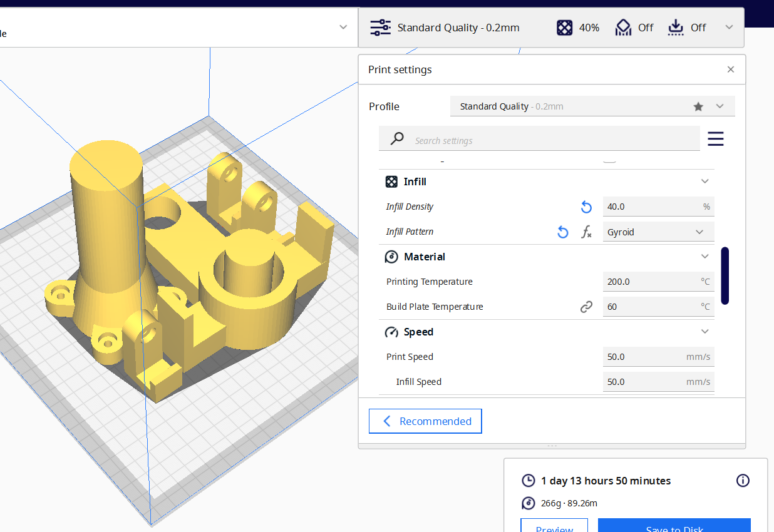The image size is (774, 532).
Task: Click Save to Disk button
Action: [x=674, y=526]
